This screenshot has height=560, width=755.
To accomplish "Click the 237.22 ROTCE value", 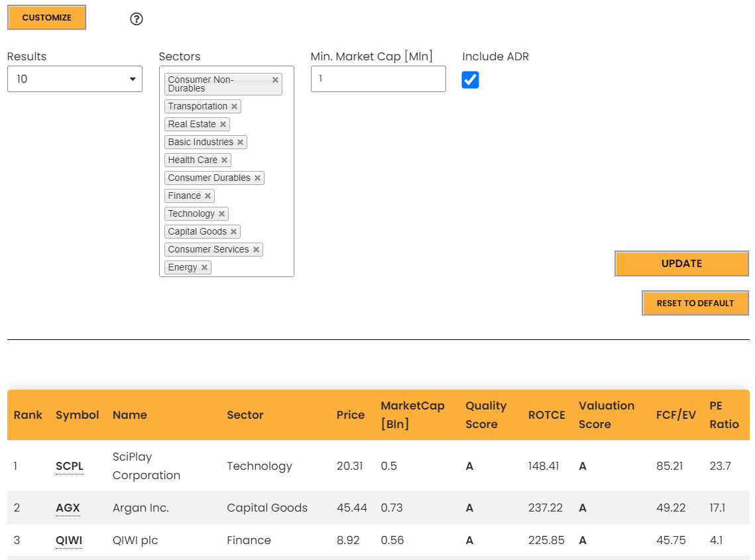I will (545, 508).
